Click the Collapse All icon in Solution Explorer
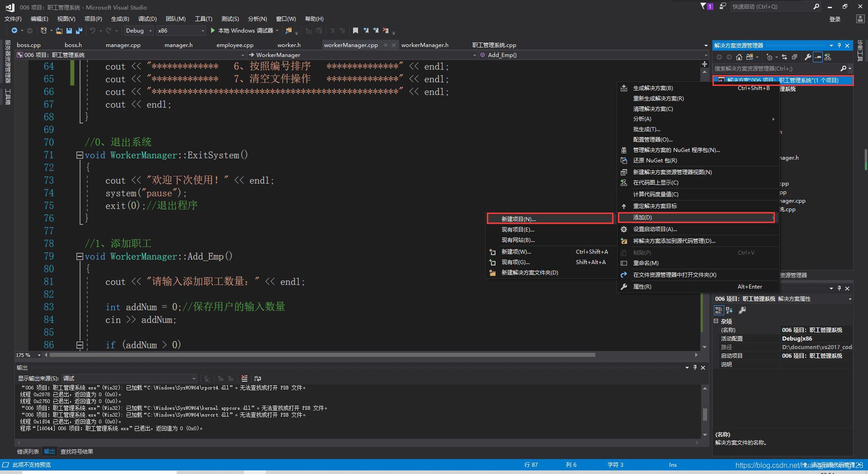The width and height of the screenshot is (868, 474). [794, 57]
